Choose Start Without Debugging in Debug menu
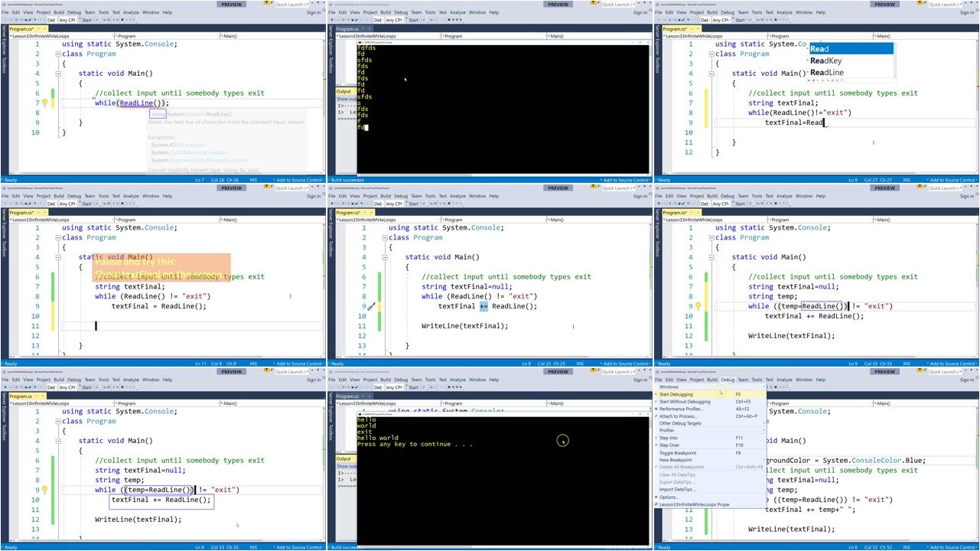The height and width of the screenshot is (551, 980). coord(711,402)
